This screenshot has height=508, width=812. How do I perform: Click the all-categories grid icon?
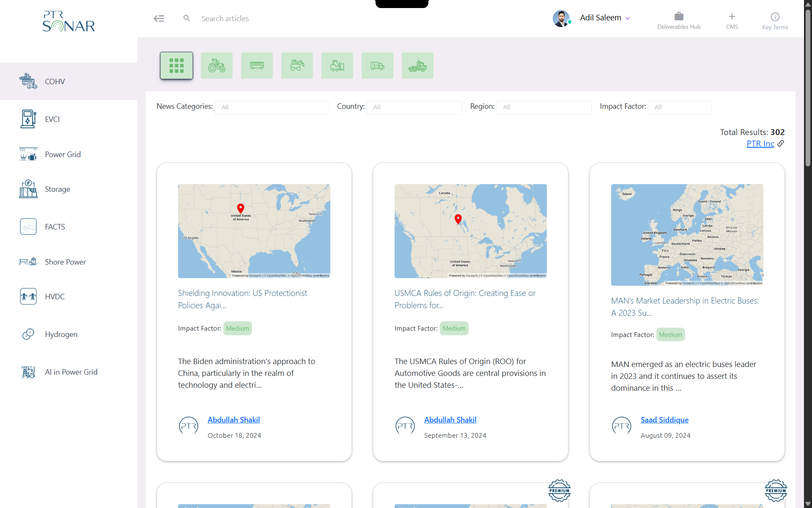pos(176,66)
